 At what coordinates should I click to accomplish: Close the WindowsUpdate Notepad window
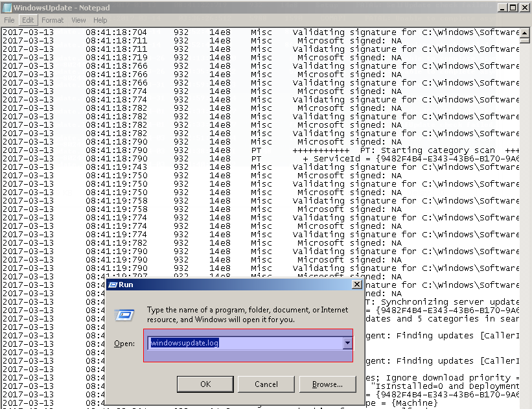click(x=524, y=8)
